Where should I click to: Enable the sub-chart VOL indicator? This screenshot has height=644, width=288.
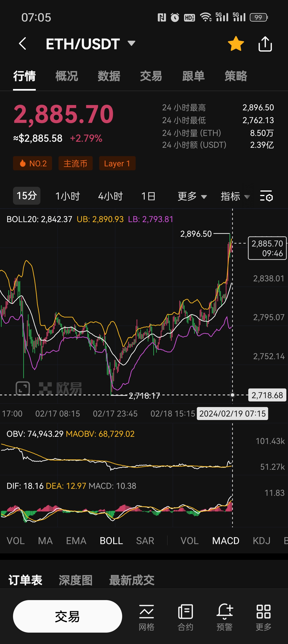[190, 541]
